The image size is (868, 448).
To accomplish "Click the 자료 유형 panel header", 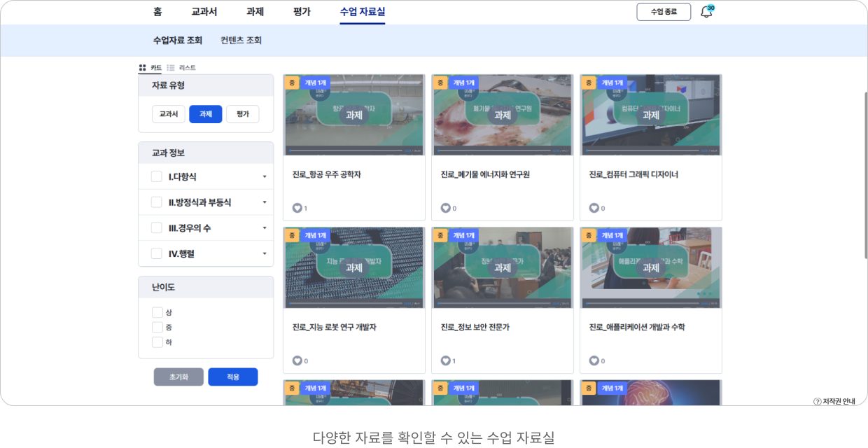I will tap(206, 85).
